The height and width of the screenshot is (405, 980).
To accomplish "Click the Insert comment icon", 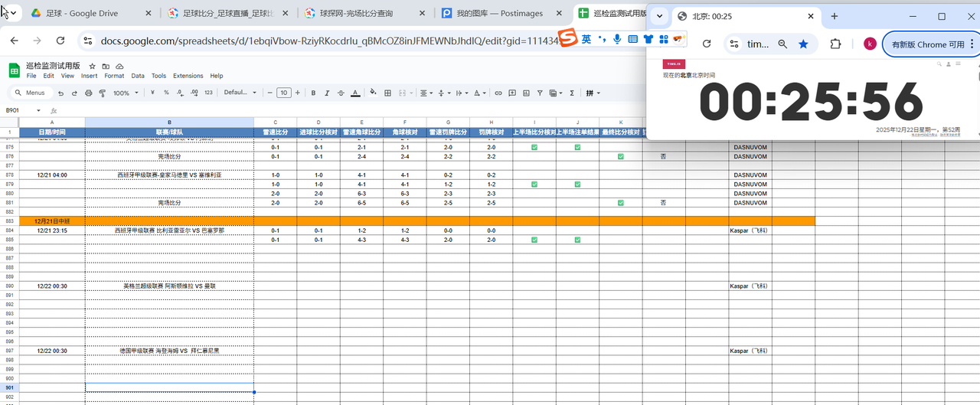I will [x=512, y=93].
